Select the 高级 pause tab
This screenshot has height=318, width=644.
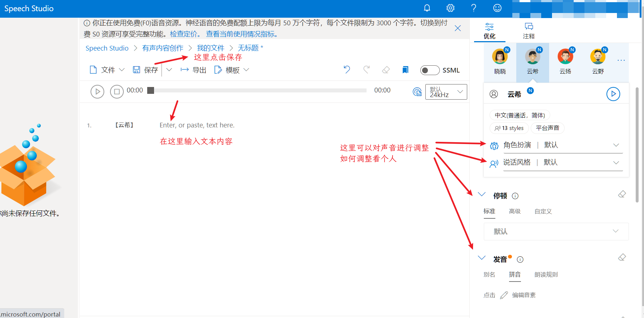514,212
